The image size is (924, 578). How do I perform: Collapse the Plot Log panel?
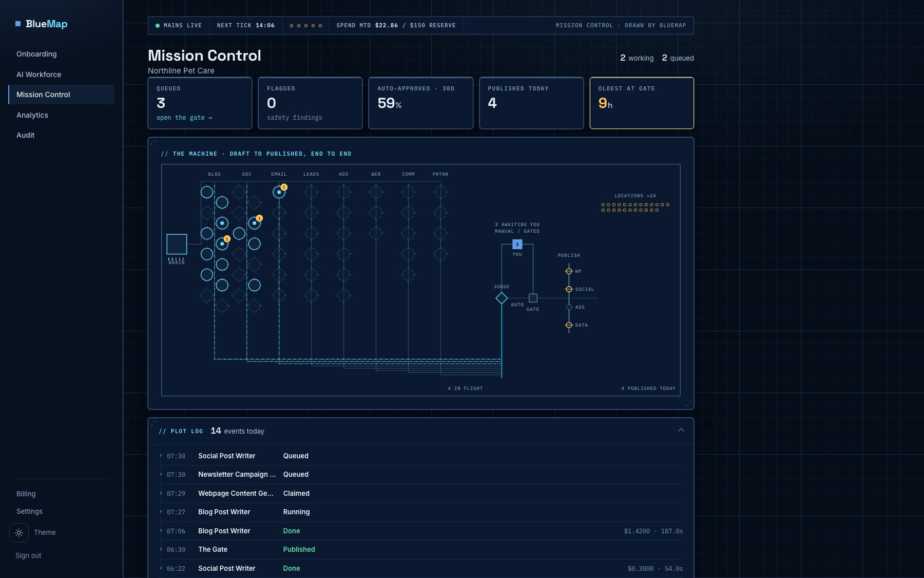[681, 430]
